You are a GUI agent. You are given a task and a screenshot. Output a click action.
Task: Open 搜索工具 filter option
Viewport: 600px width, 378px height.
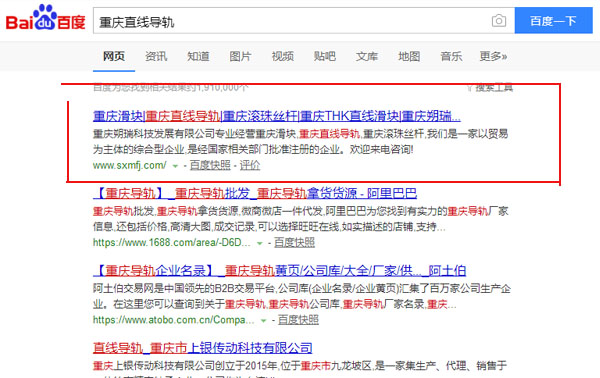tap(490, 88)
